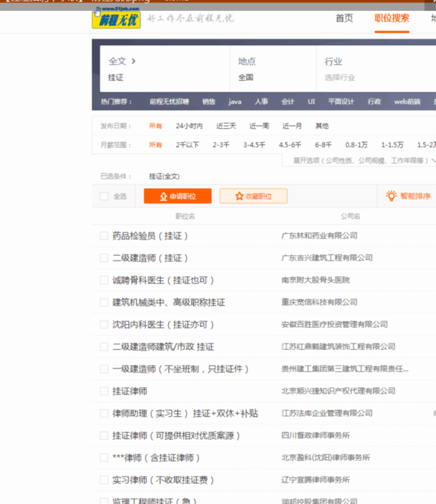Image resolution: width=436 pixels, height=504 pixels.
Task: Toggle the 全选 select-all checkbox
Action: [x=104, y=196]
